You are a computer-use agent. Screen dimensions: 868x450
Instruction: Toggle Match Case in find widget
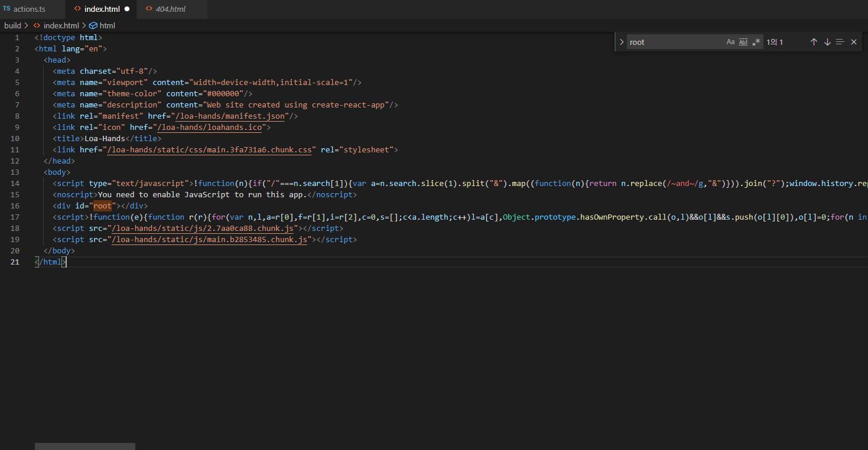[x=730, y=42]
